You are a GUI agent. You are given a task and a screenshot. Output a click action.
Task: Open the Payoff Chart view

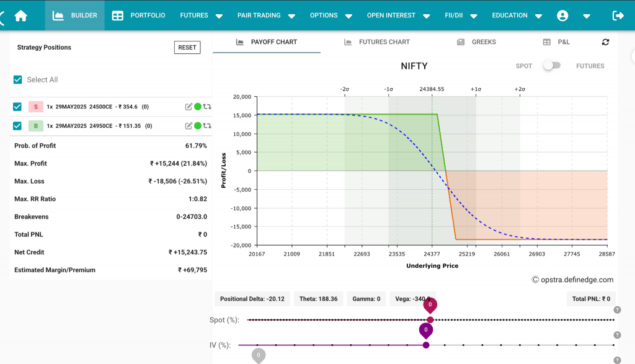point(266,42)
